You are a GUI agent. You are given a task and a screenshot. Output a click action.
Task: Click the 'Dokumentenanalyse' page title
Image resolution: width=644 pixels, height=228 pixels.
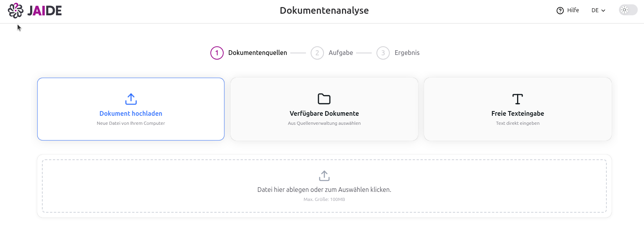pos(324,11)
